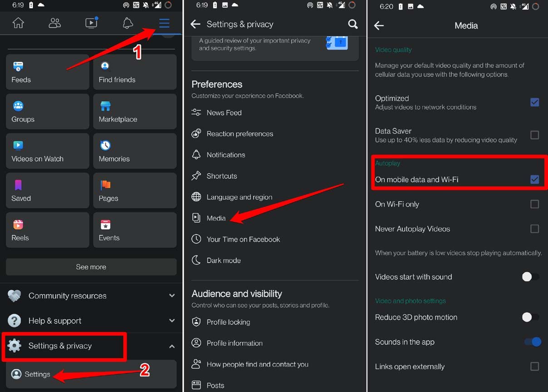Open the Reels shortcut card
This screenshot has height=392, width=548.
click(x=48, y=230)
